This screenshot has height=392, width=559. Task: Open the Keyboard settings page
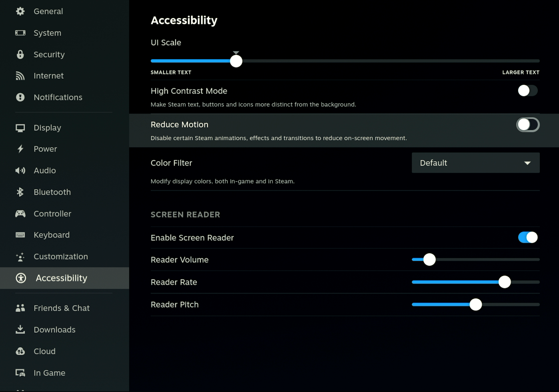51,235
